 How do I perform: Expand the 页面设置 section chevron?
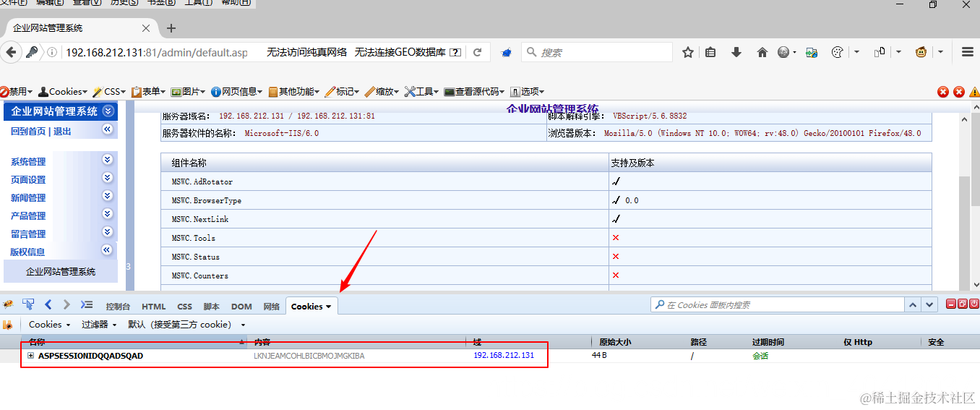click(x=108, y=178)
